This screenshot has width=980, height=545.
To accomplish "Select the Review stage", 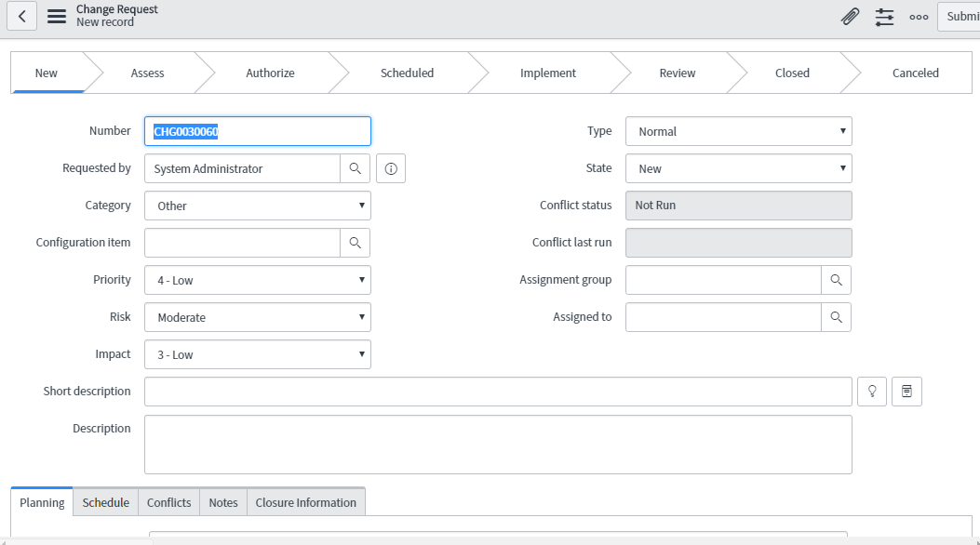I will tap(678, 73).
